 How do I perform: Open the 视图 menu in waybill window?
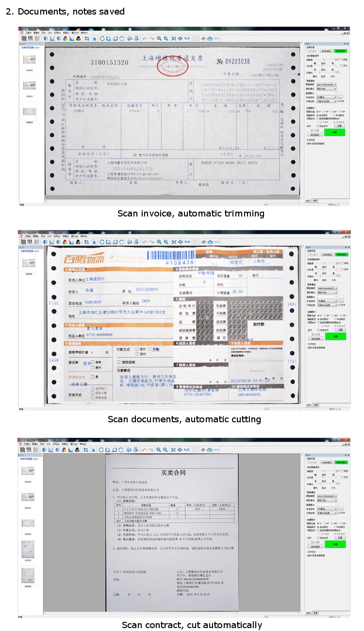pyautogui.click(x=65, y=236)
